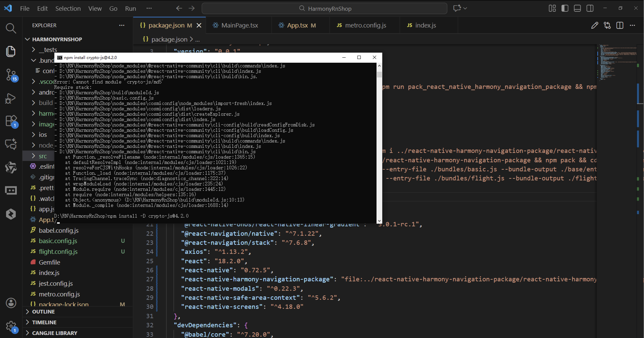
Task: Open the remote screen icon in activity bar
Action: [11, 191]
